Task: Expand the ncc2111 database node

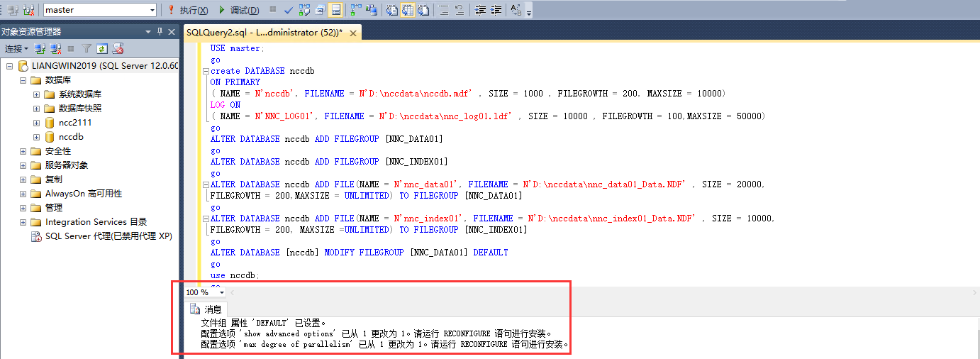Action: tap(36, 123)
